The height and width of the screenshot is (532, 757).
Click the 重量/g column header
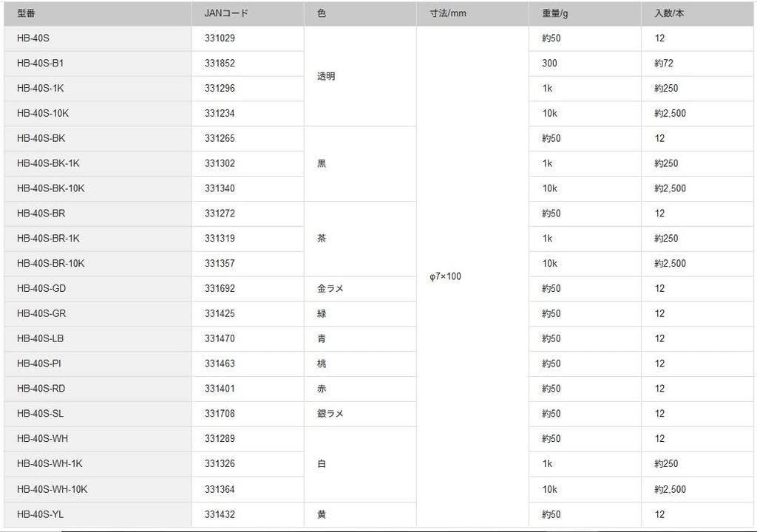(585, 13)
